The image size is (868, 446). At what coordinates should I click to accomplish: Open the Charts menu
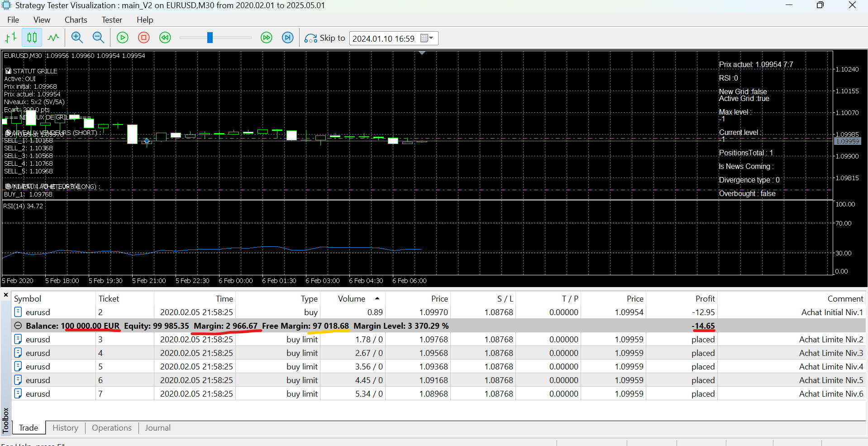[x=76, y=20]
